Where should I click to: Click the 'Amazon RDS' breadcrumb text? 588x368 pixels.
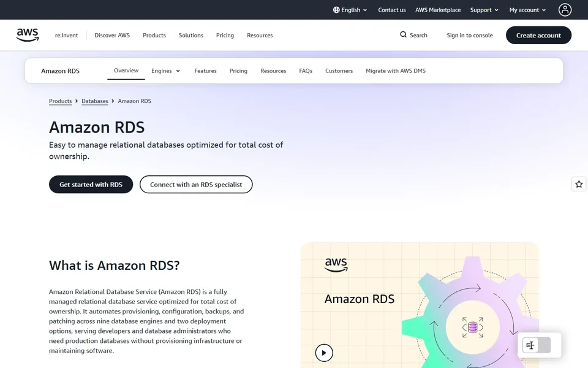pos(134,101)
